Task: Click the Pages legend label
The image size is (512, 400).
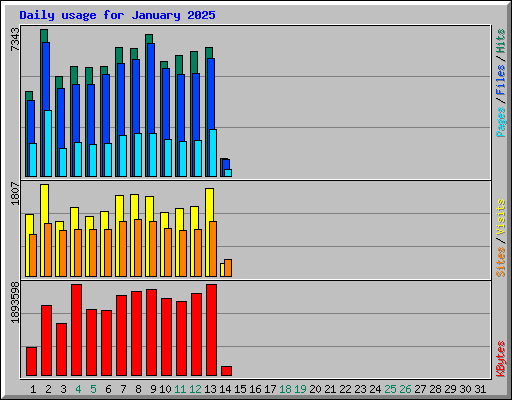Action: pyautogui.click(x=500, y=122)
